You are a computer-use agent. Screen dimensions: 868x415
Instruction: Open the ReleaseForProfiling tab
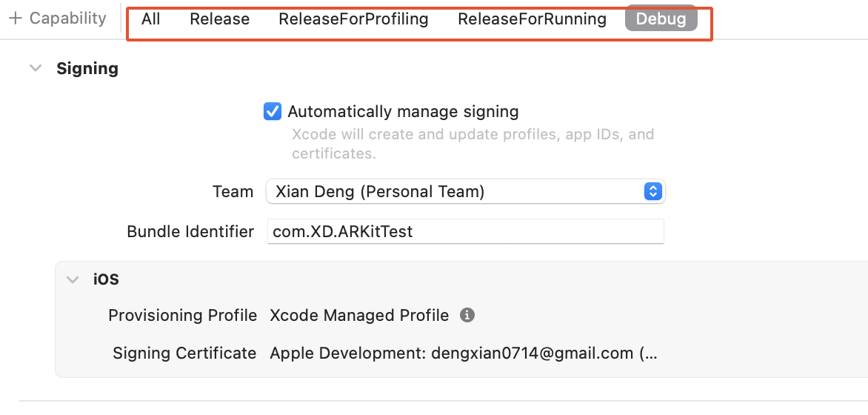[353, 19]
